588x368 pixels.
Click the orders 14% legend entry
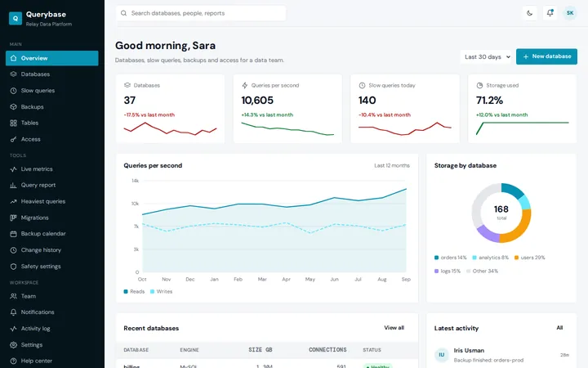pyautogui.click(x=450, y=258)
